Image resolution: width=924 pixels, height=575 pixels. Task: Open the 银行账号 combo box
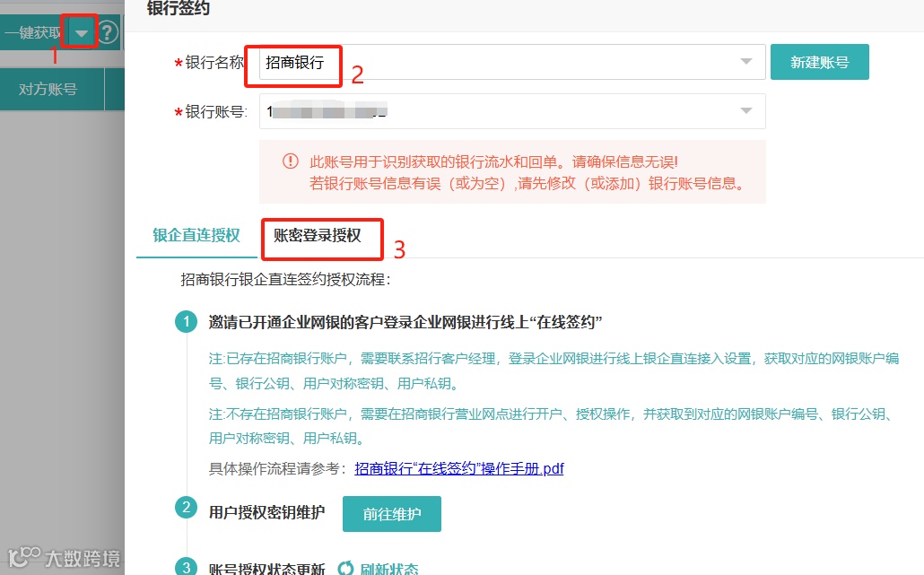512,111
